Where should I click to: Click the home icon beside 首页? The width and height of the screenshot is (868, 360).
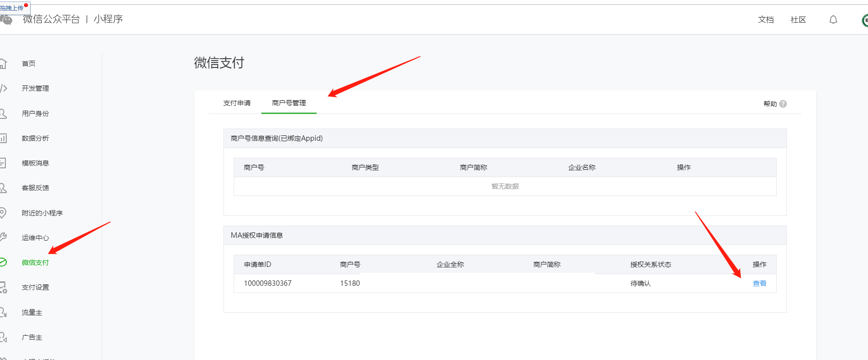pyautogui.click(x=3, y=64)
